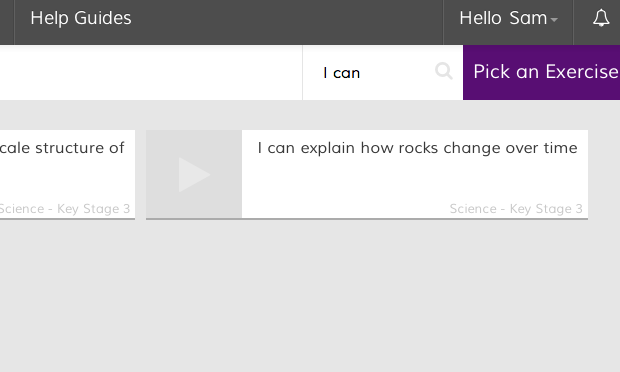Open the Help Guides menu item
The image size is (620, 372).
[81, 18]
